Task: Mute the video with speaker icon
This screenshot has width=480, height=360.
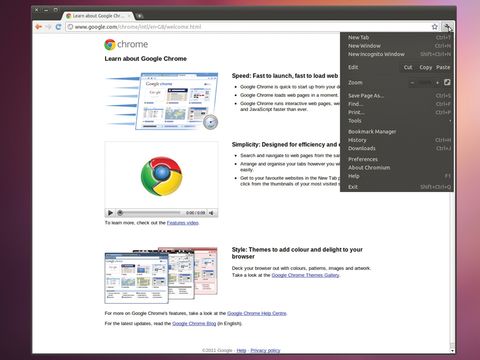Action: tap(211, 213)
